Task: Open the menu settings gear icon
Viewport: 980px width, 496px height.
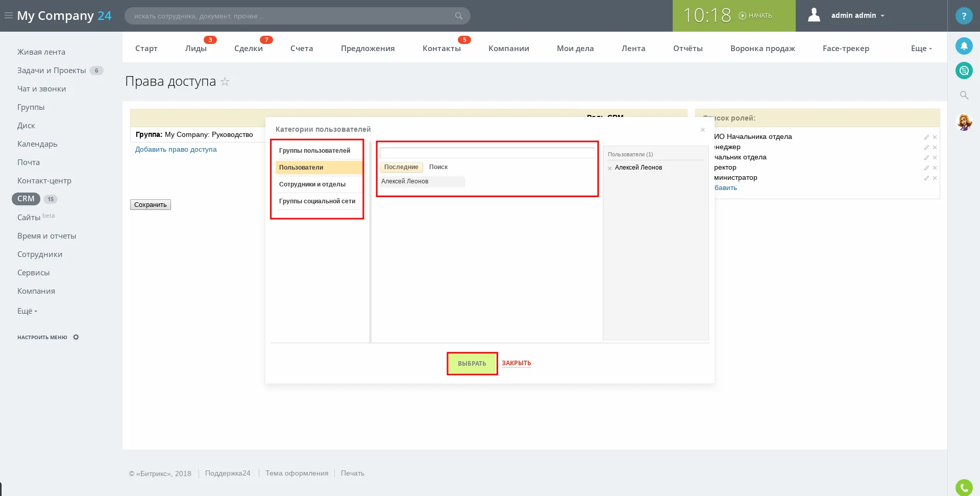Action: [76, 337]
